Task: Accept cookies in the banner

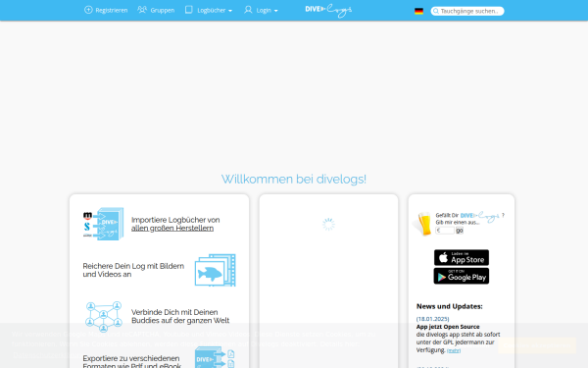Action: pyautogui.click(x=537, y=345)
